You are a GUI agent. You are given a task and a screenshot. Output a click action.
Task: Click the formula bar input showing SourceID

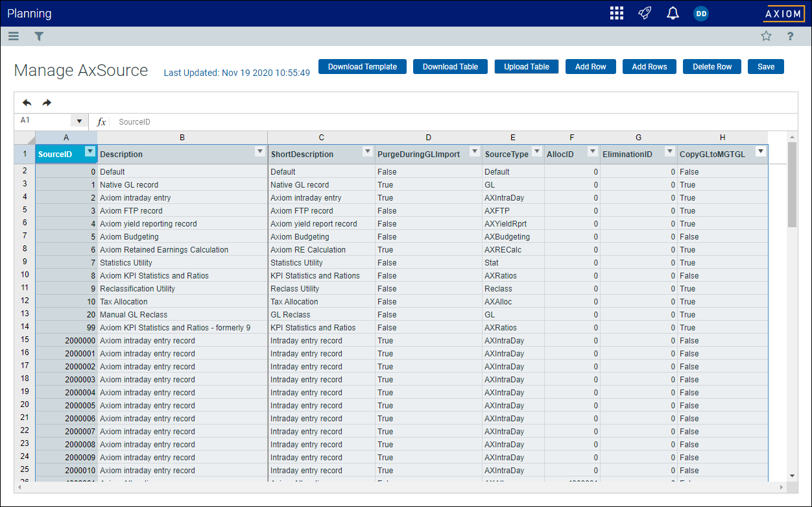[454, 121]
